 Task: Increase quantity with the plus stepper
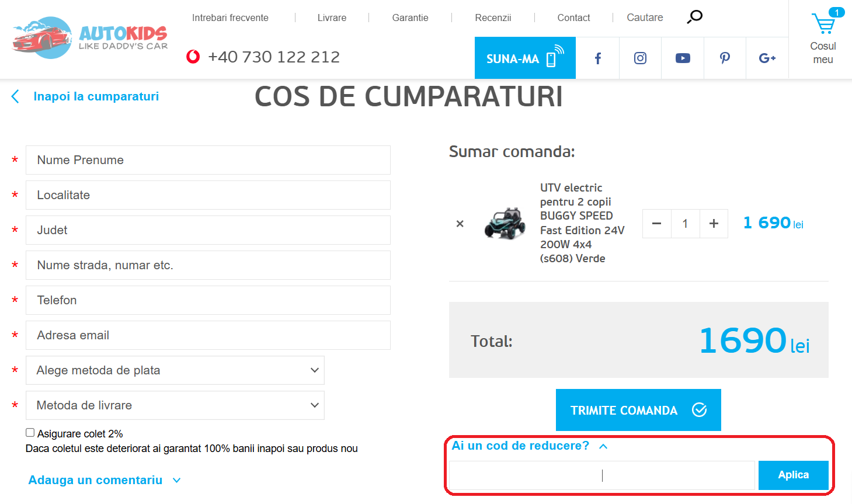point(714,224)
